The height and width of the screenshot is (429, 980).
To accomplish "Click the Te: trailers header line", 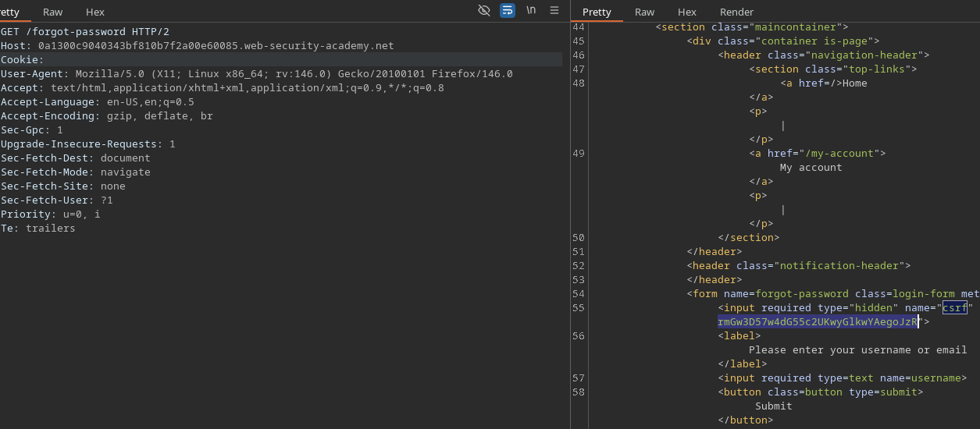I will tap(37, 229).
